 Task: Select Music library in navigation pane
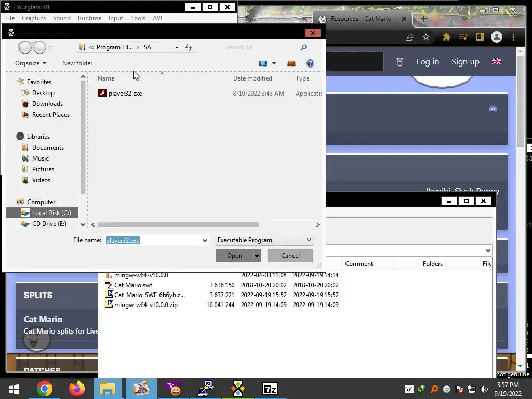point(41,158)
